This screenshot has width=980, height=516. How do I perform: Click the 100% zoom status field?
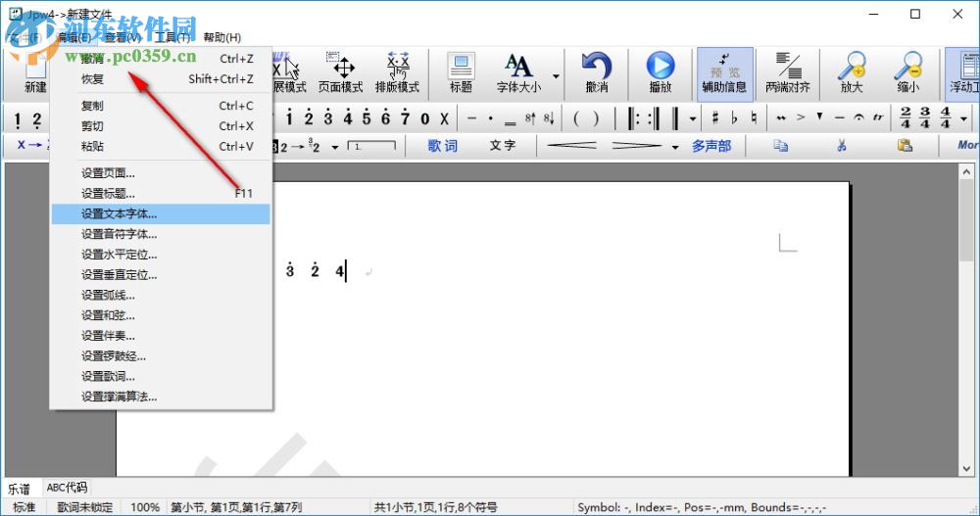[x=145, y=507]
